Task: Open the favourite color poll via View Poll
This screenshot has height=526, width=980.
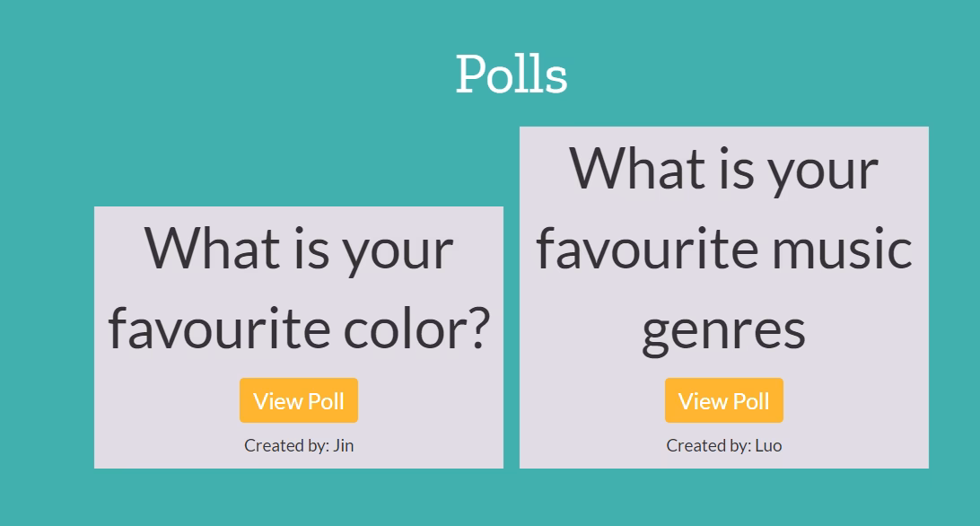Action: point(298,400)
